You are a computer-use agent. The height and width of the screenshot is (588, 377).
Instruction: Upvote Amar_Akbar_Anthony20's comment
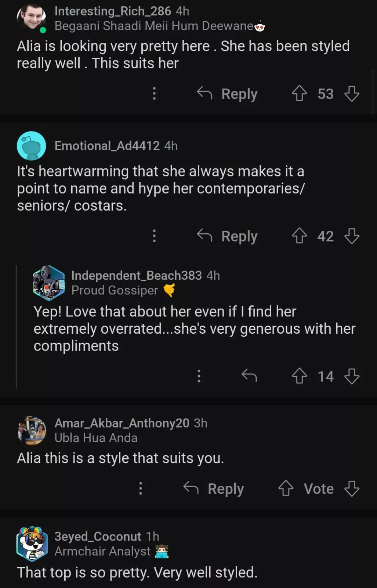click(286, 488)
